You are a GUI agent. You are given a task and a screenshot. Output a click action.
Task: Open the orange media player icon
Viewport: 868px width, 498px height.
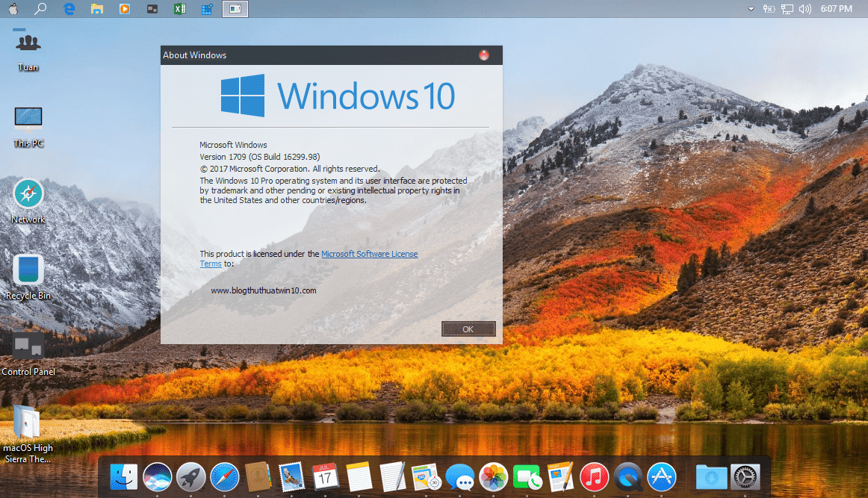[x=125, y=9]
